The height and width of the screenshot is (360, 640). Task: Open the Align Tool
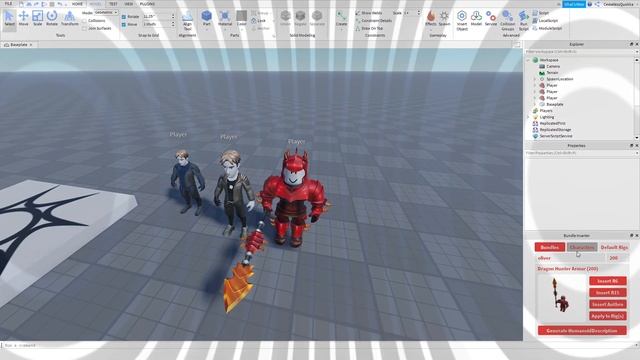pyautogui.click(x=187, y=20)
